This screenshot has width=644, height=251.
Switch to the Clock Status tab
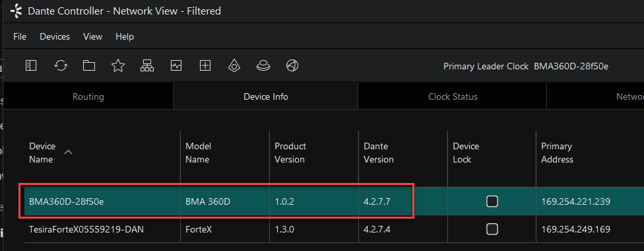tap(453, 96)
